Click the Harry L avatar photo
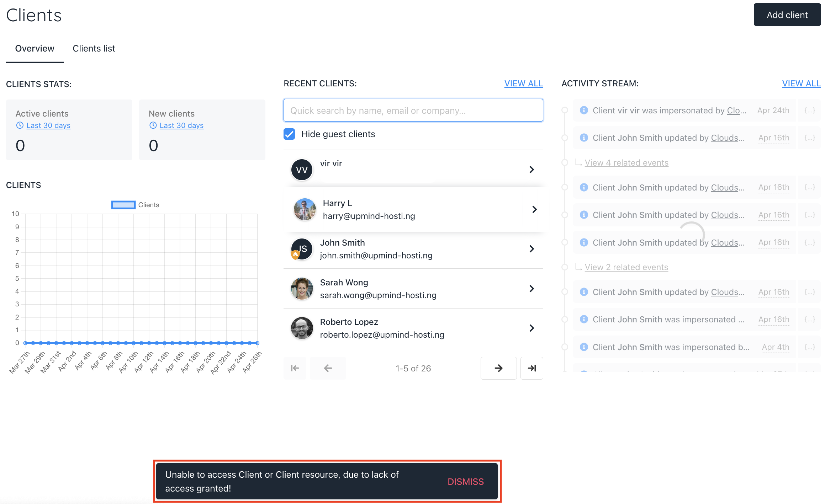This screenshot has height=504, width=825. pos(305,209)
